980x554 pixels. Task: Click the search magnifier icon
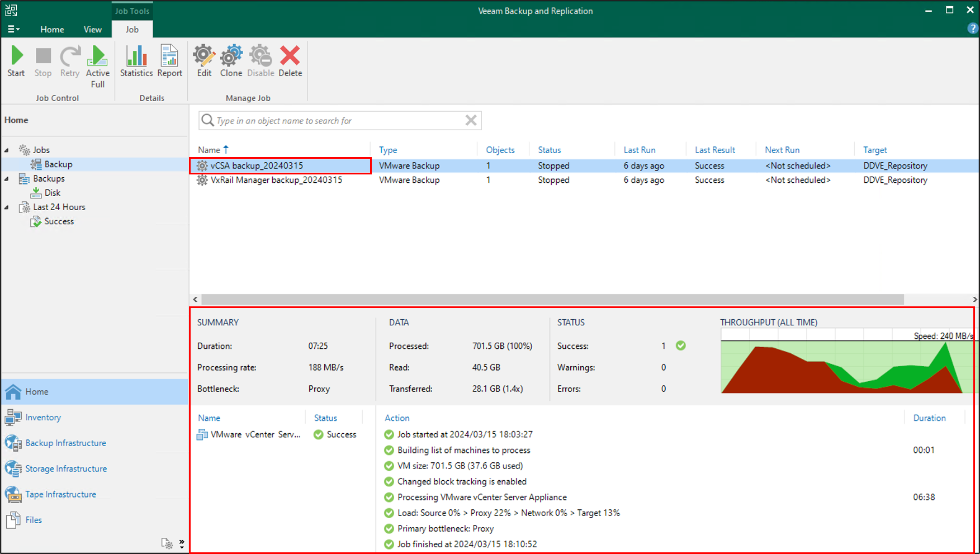pos(207,120)
